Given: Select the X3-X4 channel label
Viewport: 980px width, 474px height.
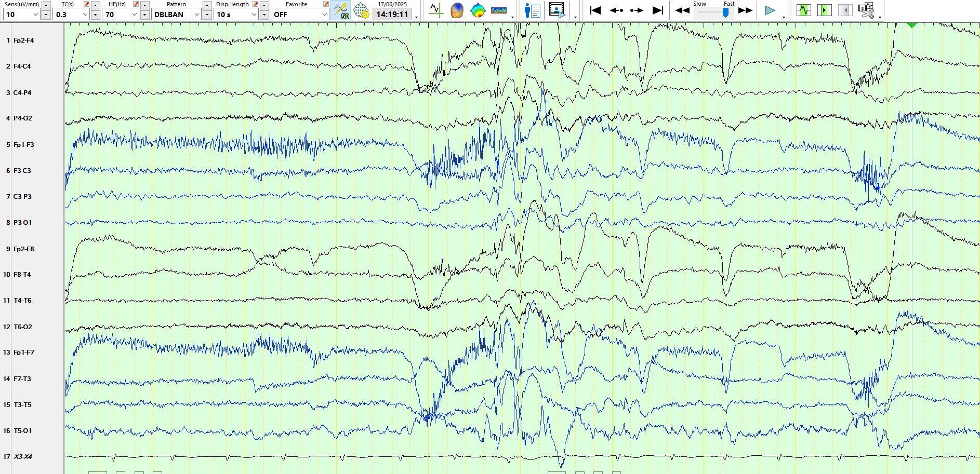Looking at the screenshot, I should [x=23, y=456].
